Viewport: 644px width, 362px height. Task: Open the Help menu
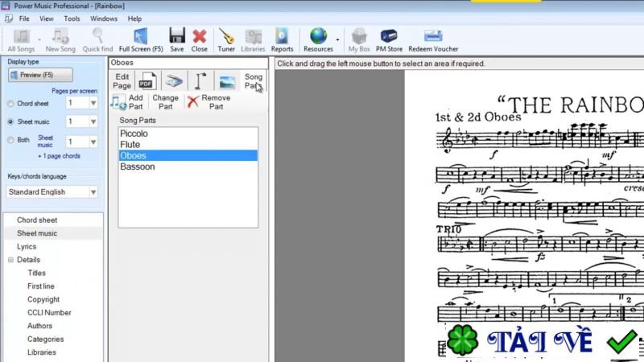tap(134, 19)
